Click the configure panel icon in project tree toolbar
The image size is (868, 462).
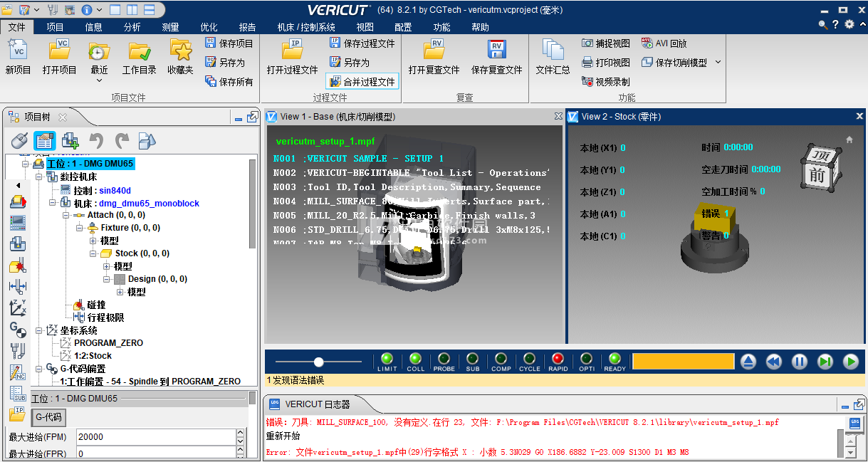[45, 140]
